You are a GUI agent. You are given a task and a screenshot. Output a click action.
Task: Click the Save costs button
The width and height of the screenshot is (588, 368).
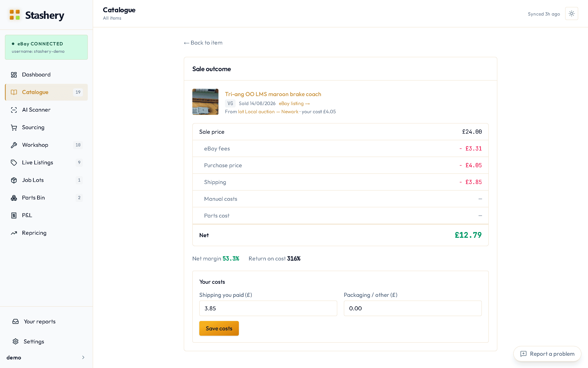point(219,328)
